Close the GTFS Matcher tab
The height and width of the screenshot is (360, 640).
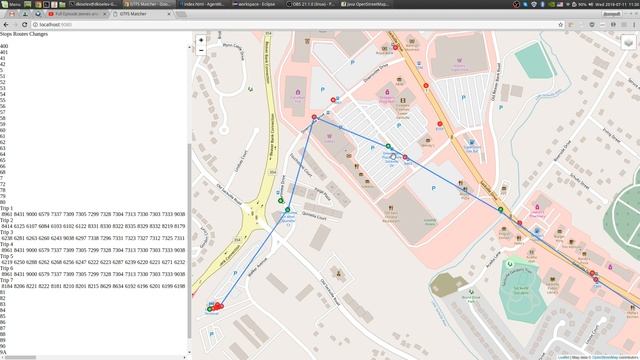169,14
